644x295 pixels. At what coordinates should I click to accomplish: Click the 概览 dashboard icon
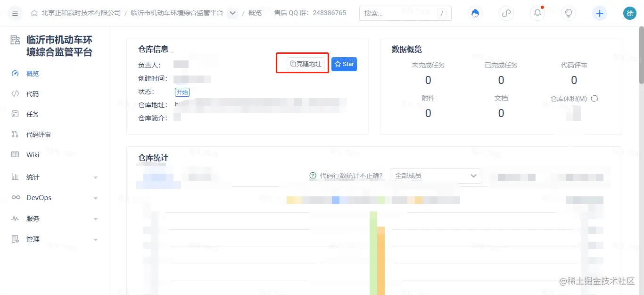point(16,73)
